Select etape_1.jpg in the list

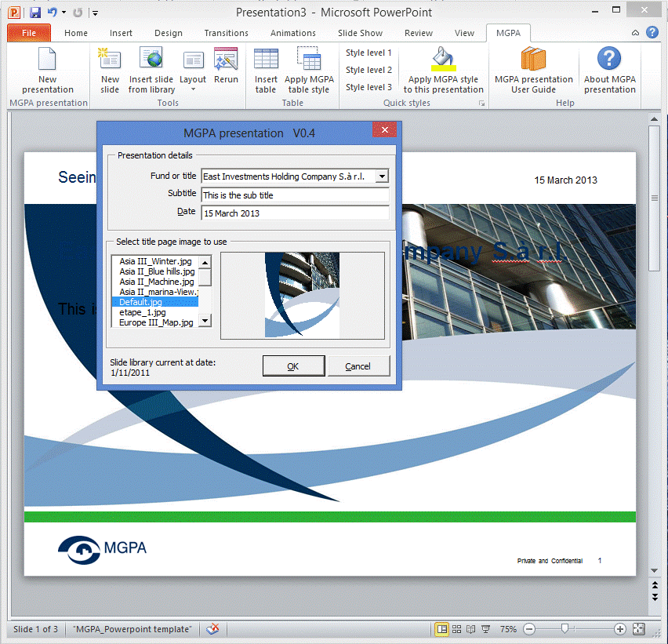[x=155, y=312]
